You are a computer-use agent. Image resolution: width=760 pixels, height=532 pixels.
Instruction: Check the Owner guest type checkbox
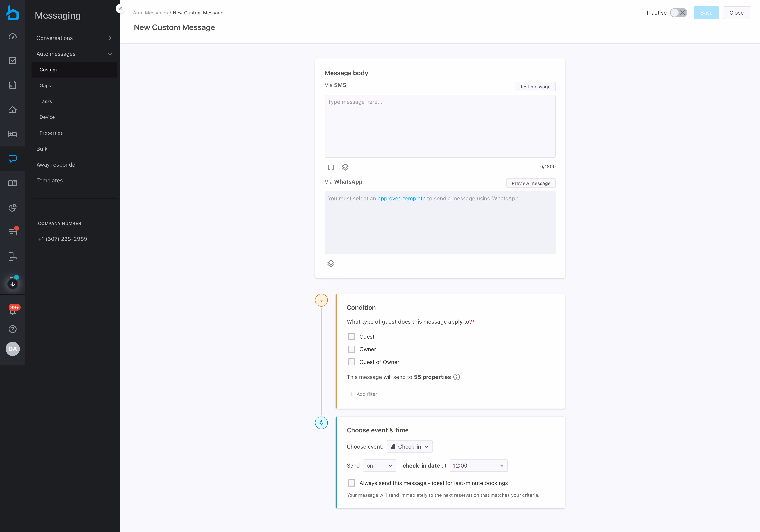(x=351, y=349)
